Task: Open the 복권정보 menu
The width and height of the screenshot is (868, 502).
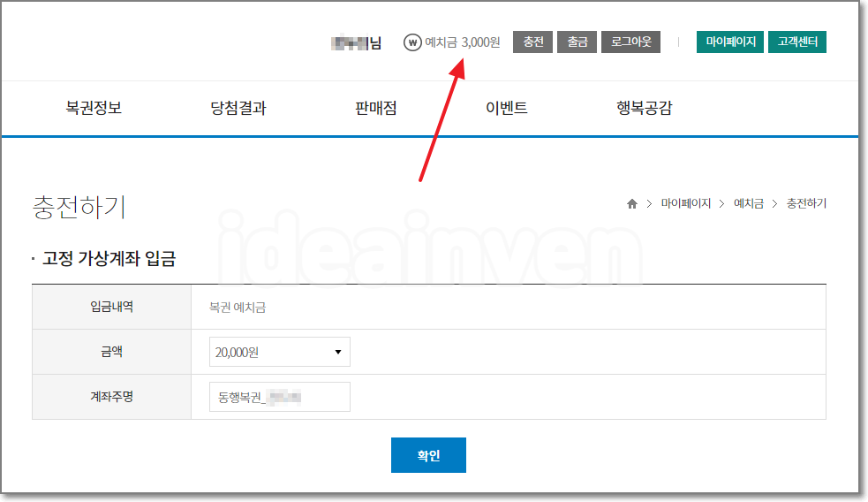Action: pyautogui.click(x=94, y=108)
